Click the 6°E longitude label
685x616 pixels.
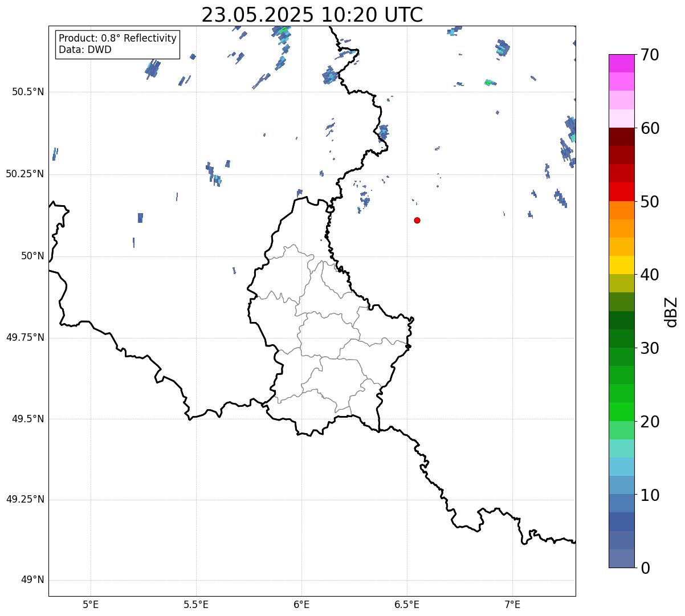click(301, 604)
